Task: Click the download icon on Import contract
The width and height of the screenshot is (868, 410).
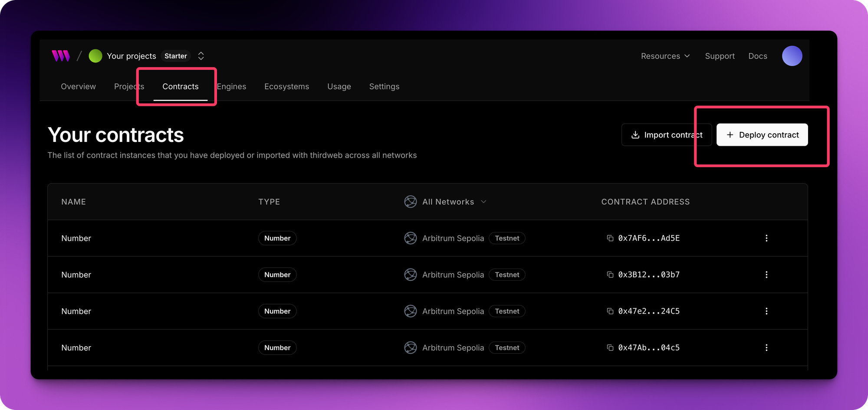Action: point(635,134)
